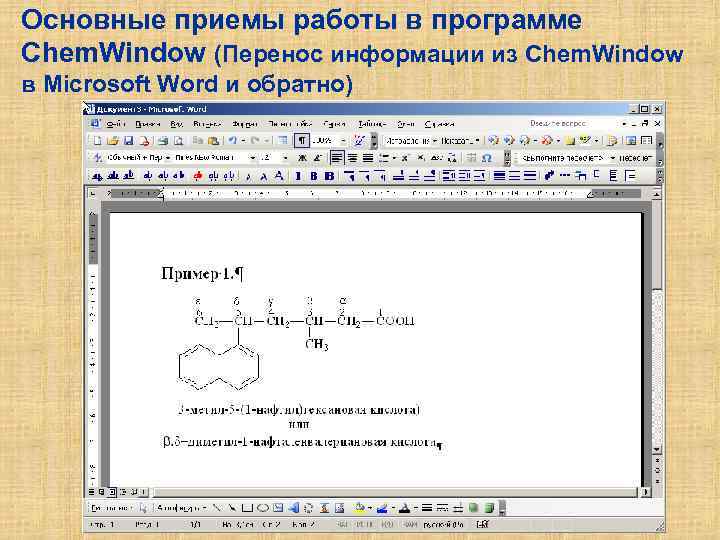
Task: Open the Undo history dropdown arrow
Action: [243, 141]
